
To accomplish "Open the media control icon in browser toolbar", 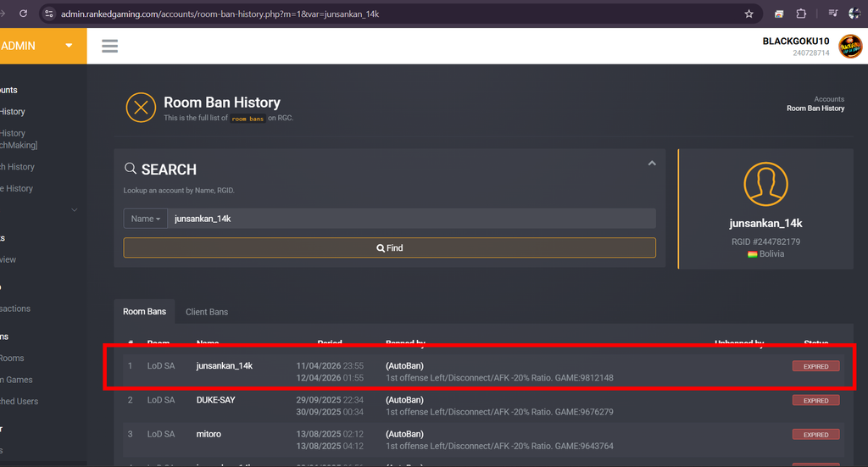I will (833, 14).
